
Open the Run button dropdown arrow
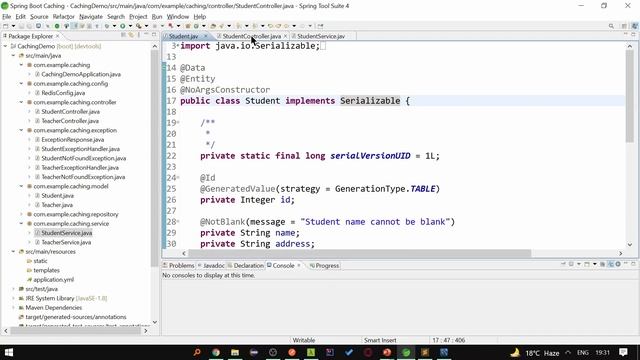point(130,26)
